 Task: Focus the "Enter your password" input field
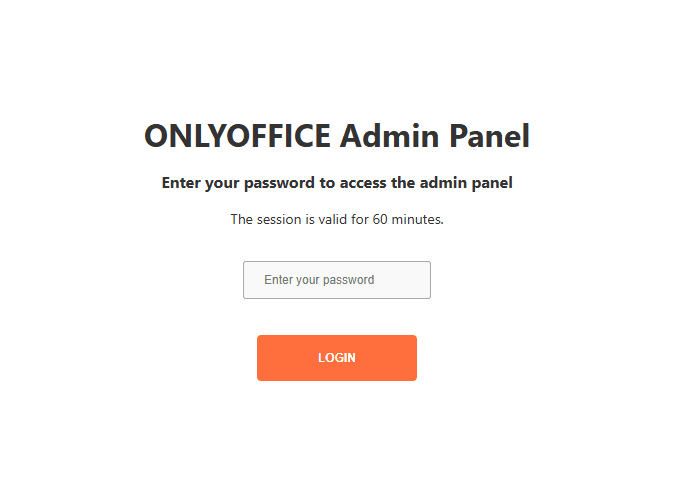pyautogui.click(x=336, y=280)
